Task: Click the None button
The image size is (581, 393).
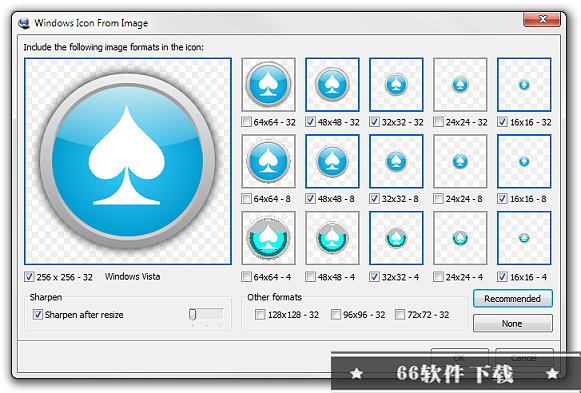Action: [x=512, y=324]
